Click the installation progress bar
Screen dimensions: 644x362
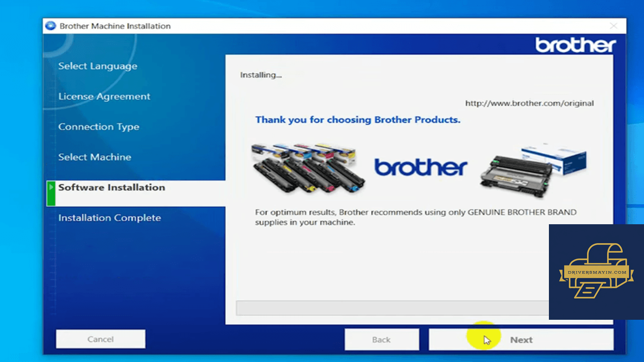393,308
